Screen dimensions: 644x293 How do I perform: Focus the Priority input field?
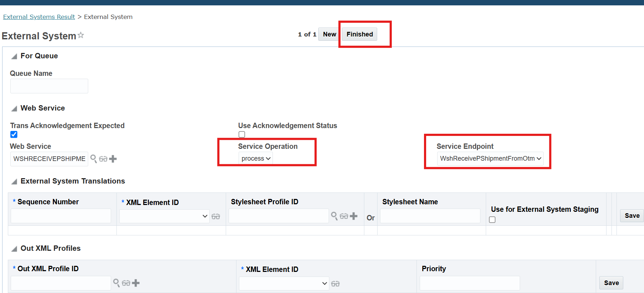click(470, 283)
